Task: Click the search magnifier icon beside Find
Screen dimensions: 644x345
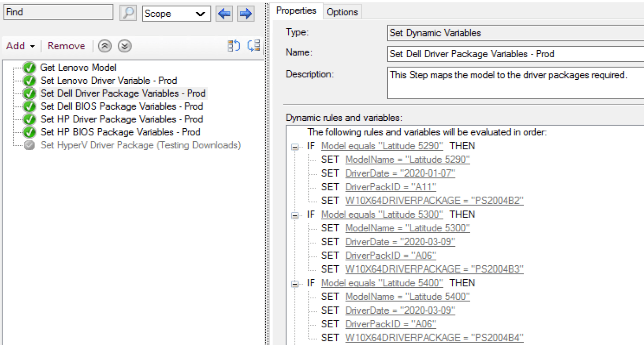Action: pyautogui.click(x=128, y=13)
